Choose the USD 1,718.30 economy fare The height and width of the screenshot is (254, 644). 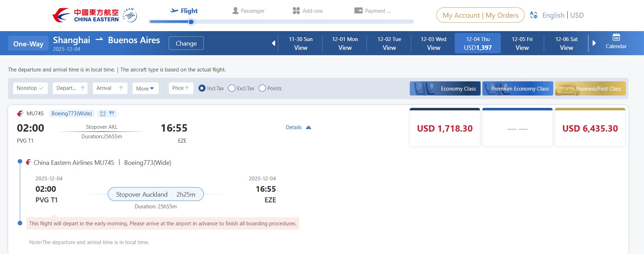coord(445,127)
